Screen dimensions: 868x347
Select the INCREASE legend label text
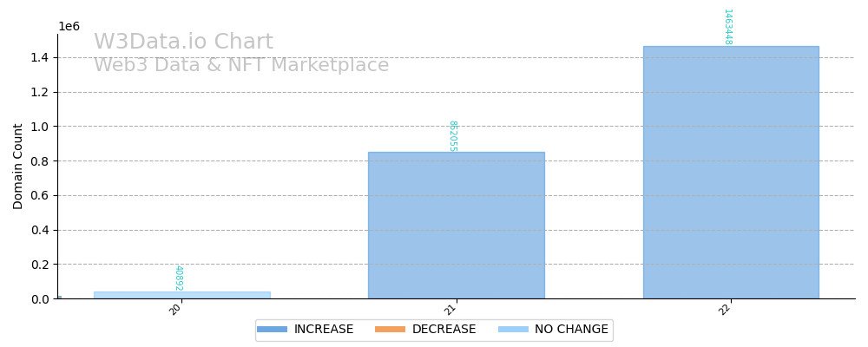[324, 330]
